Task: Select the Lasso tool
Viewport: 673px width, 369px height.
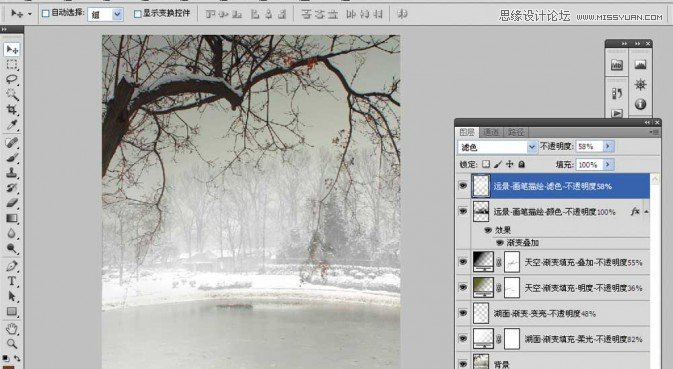Action: click(x=12, y=79)
